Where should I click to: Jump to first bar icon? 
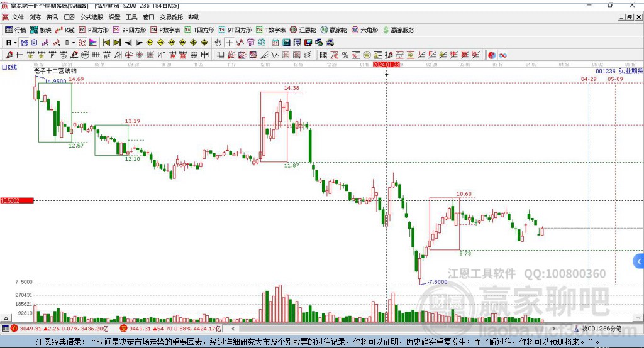(106, 43)
